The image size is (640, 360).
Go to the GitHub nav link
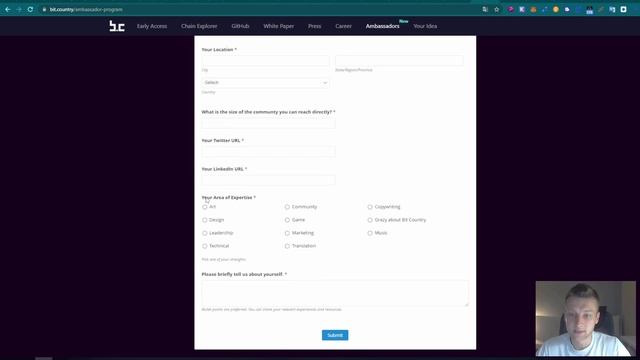240,26
